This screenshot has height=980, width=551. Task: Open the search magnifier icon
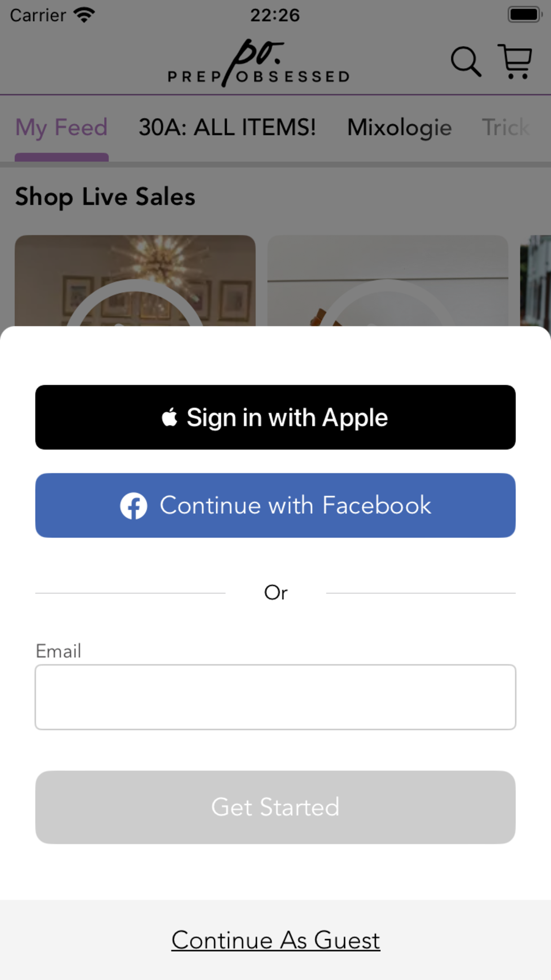[x=466, y=62]
